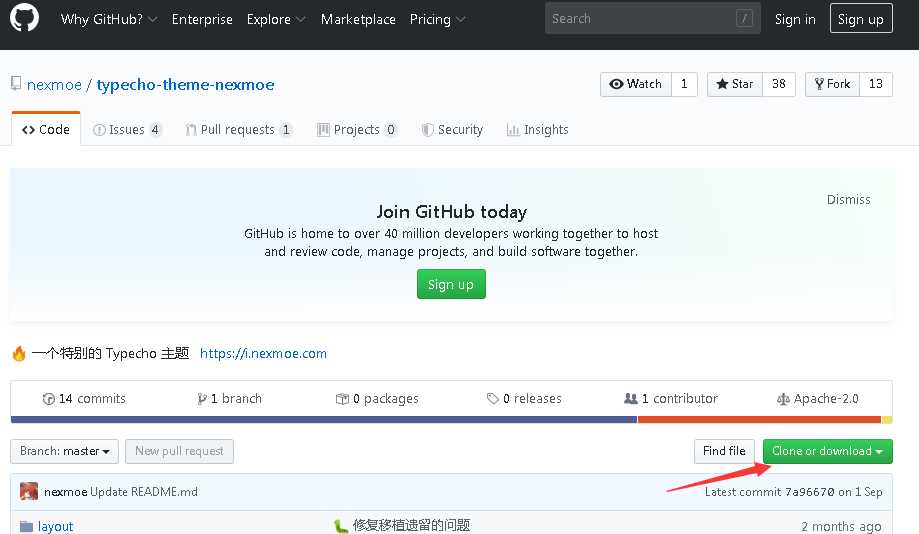The width and height of the screenshot is (919, 534).
Task: Click the star icon on Star button
Action: pos(722,84)
